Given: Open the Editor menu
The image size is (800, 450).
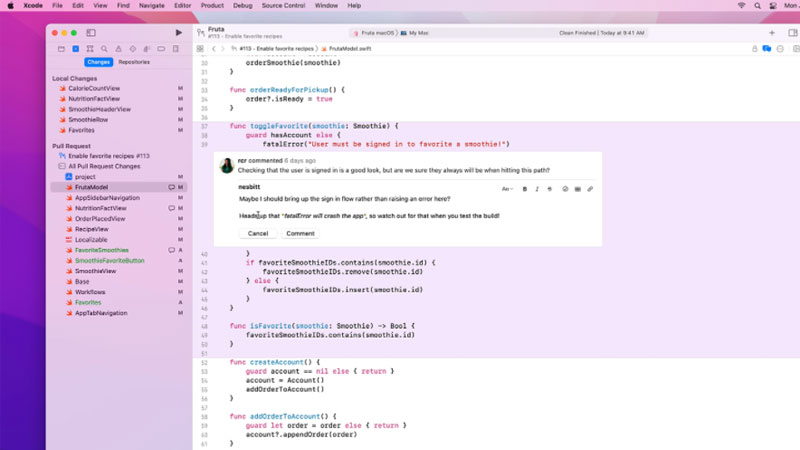Looking at the screenshot, I should click(x=182, y=6).
